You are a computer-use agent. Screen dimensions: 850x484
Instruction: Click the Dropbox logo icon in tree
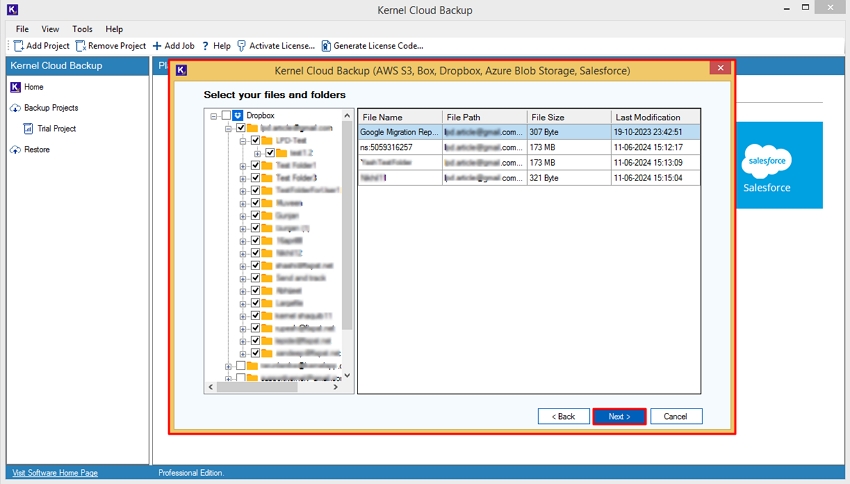click(237, 115)
